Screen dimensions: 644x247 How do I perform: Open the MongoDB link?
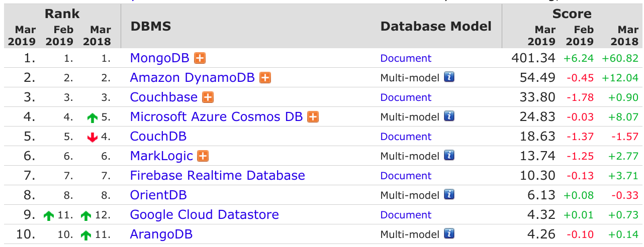[x=160, y=58]
